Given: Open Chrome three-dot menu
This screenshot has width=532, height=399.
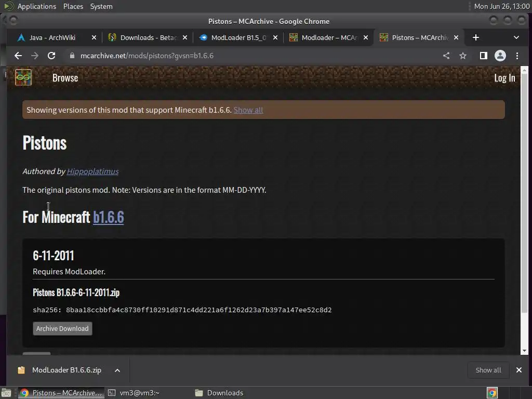Looking at the screenshot, I should [517, 56].
